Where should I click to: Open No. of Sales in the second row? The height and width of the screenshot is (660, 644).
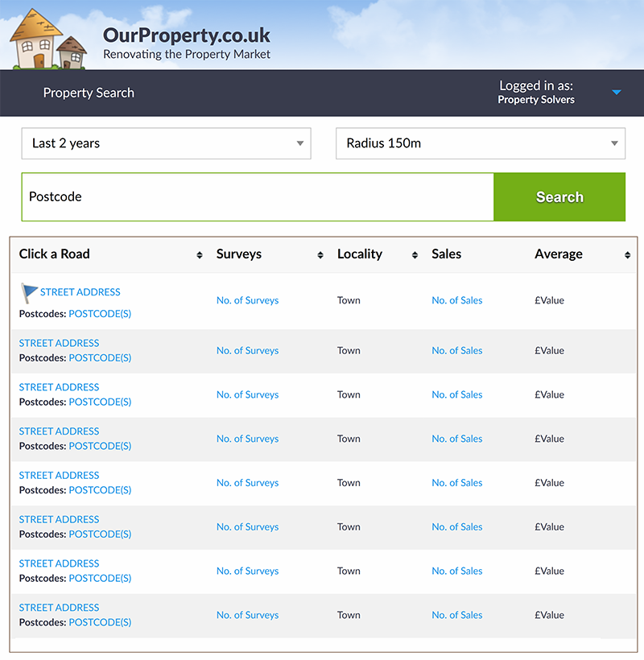[x=457, y=350]
